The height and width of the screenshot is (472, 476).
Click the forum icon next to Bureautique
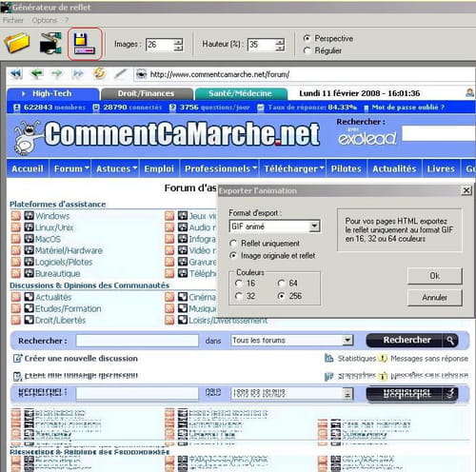[x=29, y=273]
